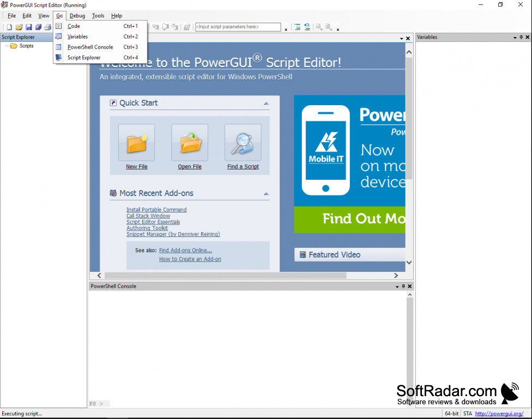Open the Install Portable Command add-on link
This screenshot has height=419, width=532.
(156, 210)
